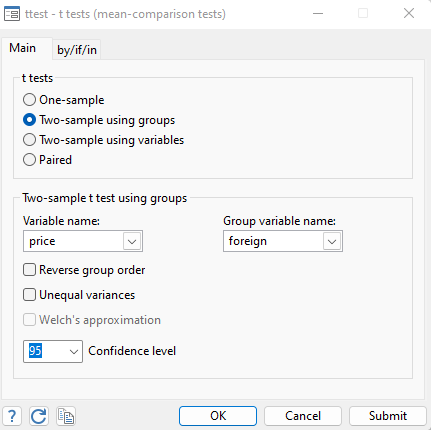The width and height of the screenshot is (431, 430).
Task: Click the OK button
Action: pos(218,416)
